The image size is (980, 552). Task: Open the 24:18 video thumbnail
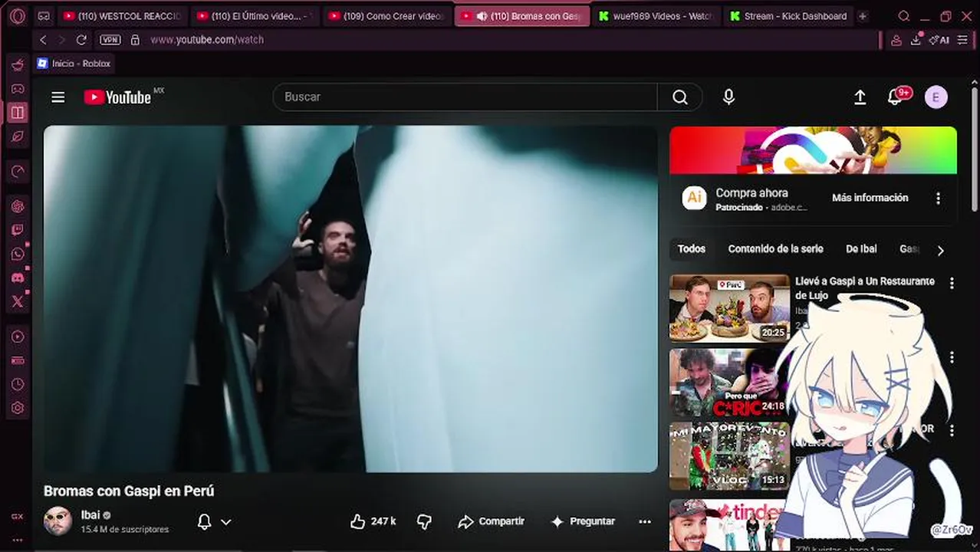(x=729, y=382)
